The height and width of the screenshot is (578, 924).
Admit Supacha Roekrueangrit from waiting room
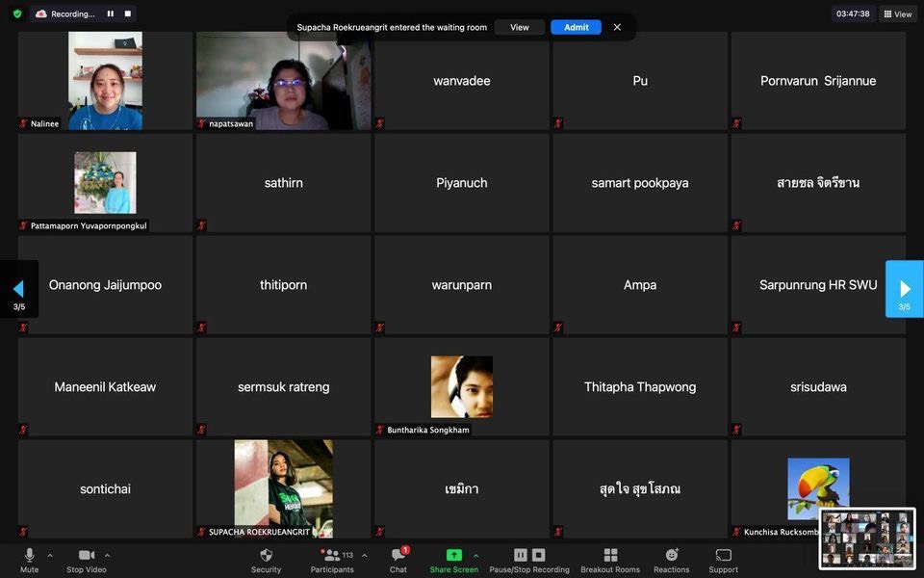point(576,27)
